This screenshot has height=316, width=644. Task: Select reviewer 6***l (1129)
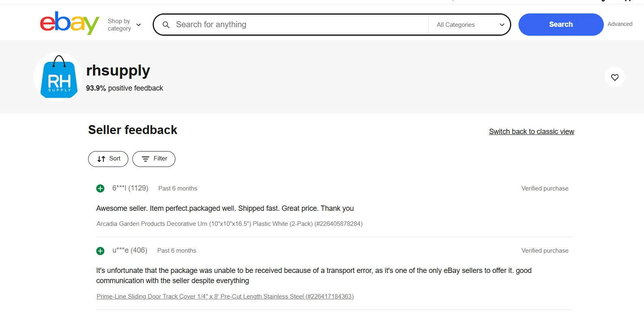coord(130,188)
